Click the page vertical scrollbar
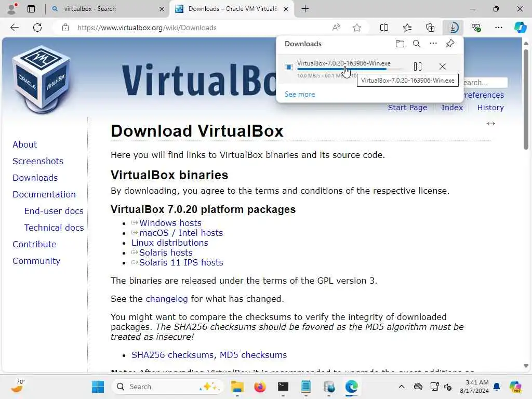The width and height of the screenshot is (532, 399). click(x=526, y=99)
